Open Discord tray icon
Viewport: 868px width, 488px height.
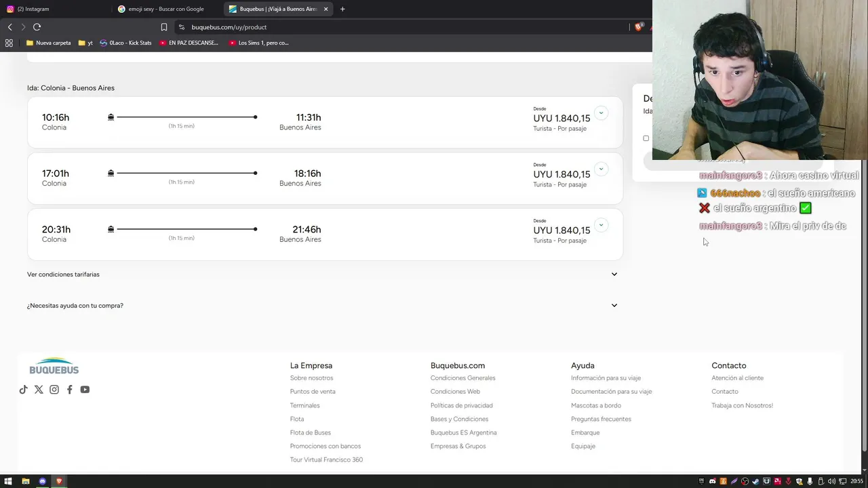click(x=712, y=481)
